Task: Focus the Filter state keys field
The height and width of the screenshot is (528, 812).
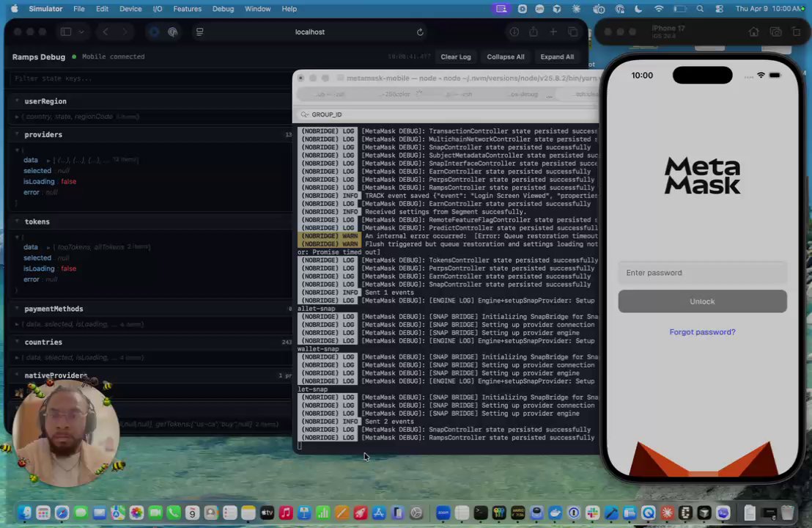Action: tap(150, 78)
